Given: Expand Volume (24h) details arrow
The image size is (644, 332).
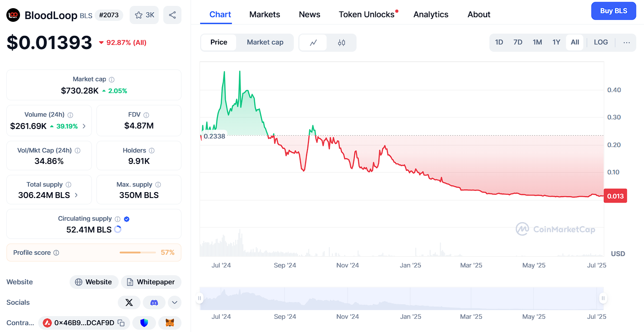Looking at the screenshot, I should 84,126.
